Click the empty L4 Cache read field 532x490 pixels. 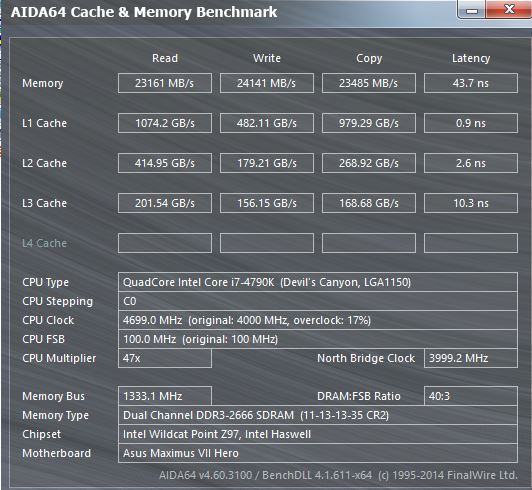[x=165, y=243]
